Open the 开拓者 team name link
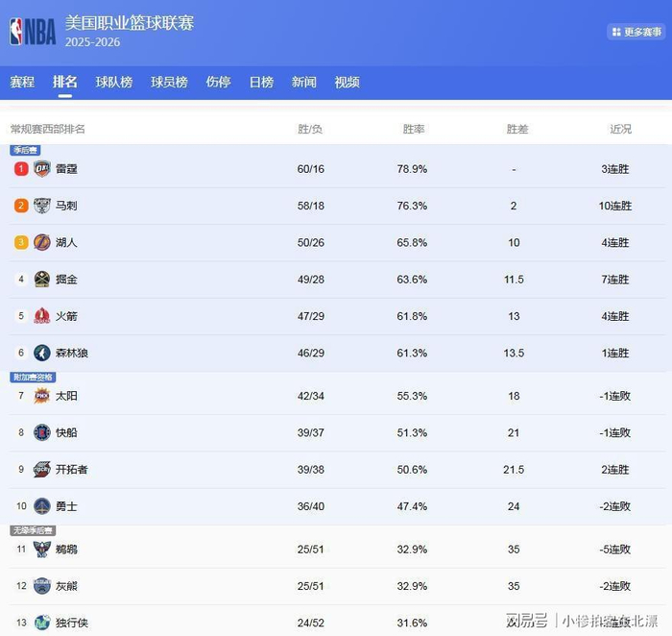 coord(72,469)
